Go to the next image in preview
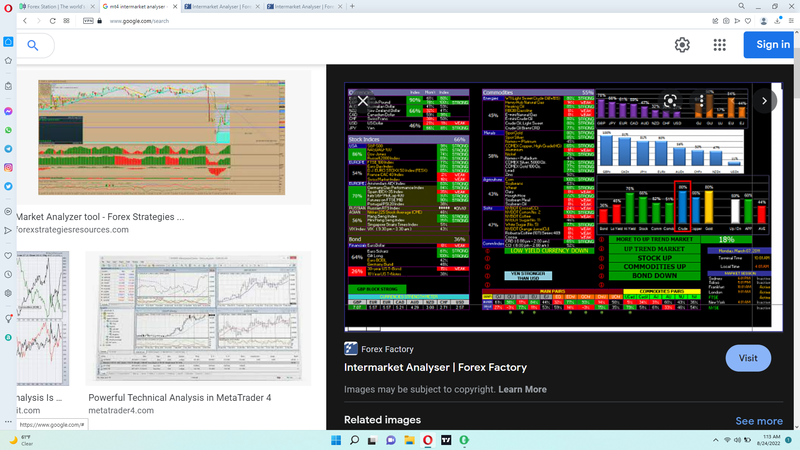Screen dimensions: 800x450 [x=765, y=100]
